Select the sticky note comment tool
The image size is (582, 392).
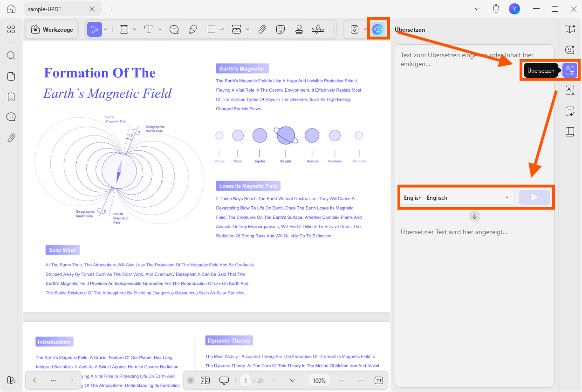[174, 29]
